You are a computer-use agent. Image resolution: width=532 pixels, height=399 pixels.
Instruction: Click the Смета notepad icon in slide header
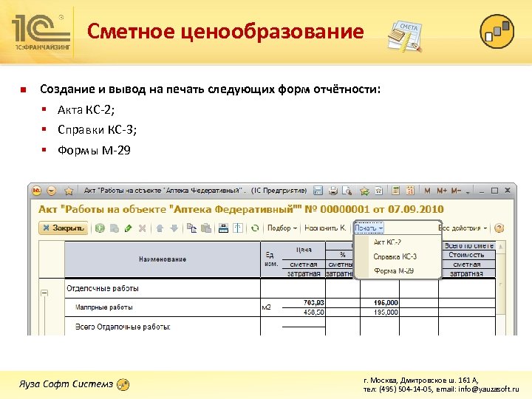tap(405, 37)
